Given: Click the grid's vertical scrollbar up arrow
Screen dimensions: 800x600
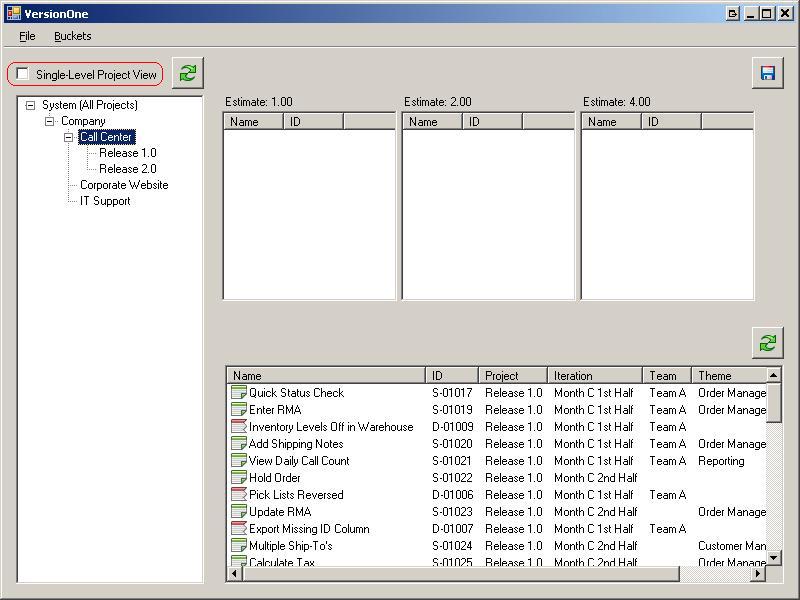Looking at the screenshot, I should [x=773, y=375].
